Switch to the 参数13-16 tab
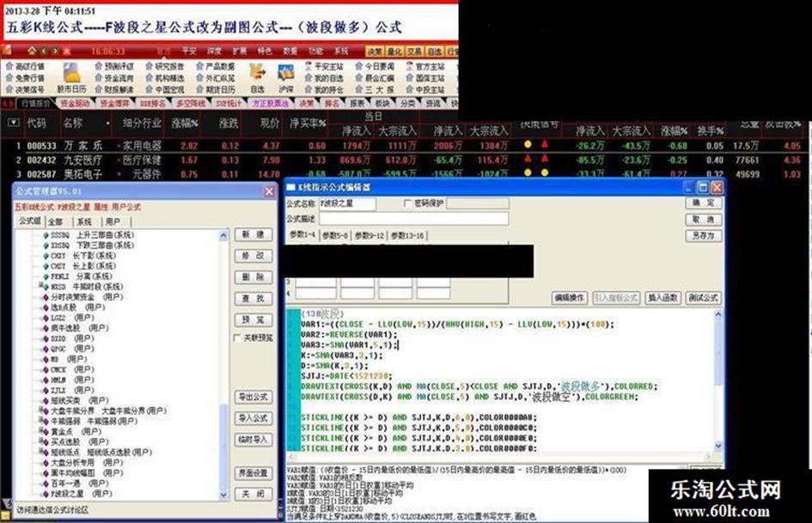 click(x=407, y=235)
